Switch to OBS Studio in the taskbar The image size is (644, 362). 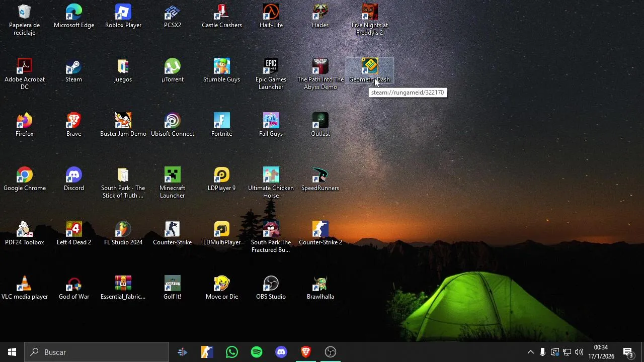[x=330, y=352]
